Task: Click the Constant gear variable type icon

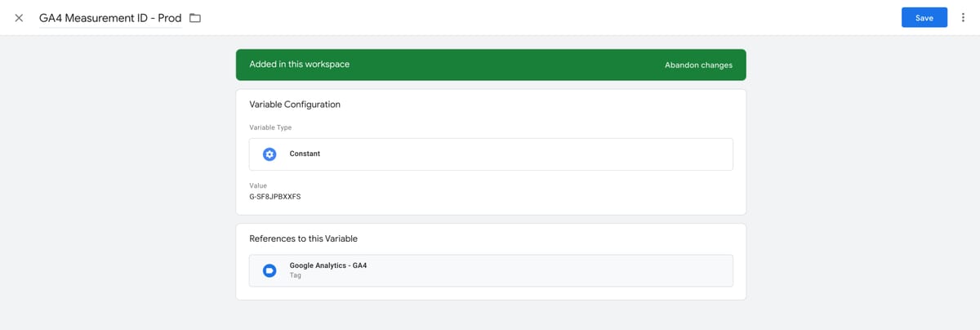Action: click(x=269, y=154)
